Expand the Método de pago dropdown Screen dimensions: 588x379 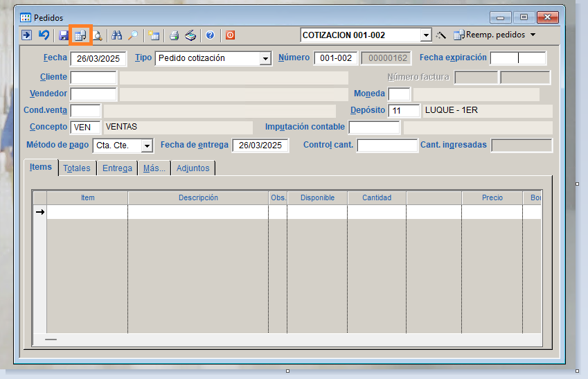(x=147, y=146)
